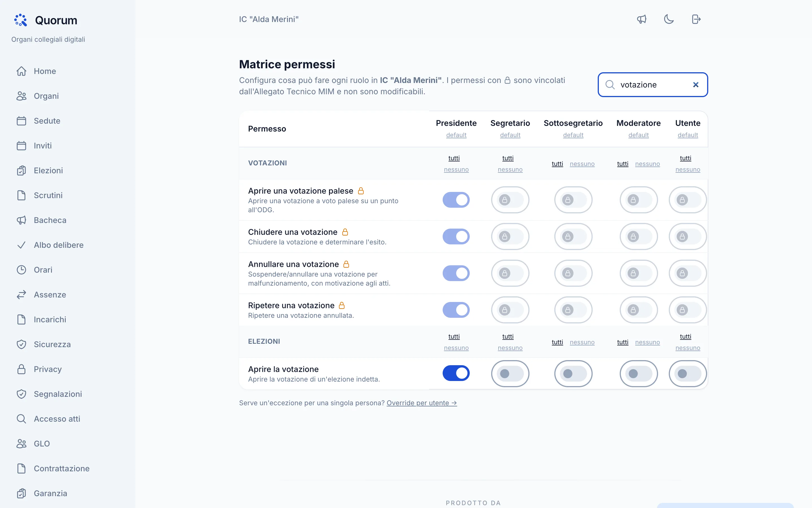The height and width of the screenshot is (508, 812).
Task: Reset Moderatore column with default link
Action: 639,135
